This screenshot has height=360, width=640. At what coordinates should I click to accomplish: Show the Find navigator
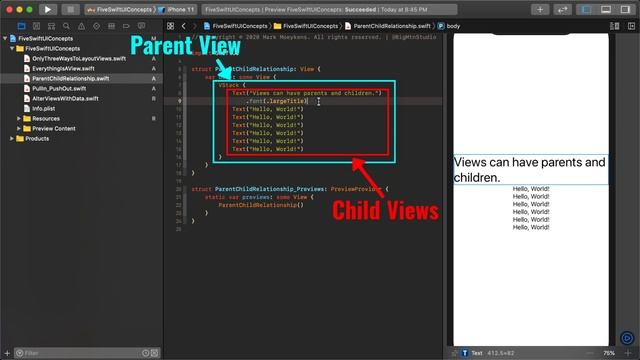(66, 26)
